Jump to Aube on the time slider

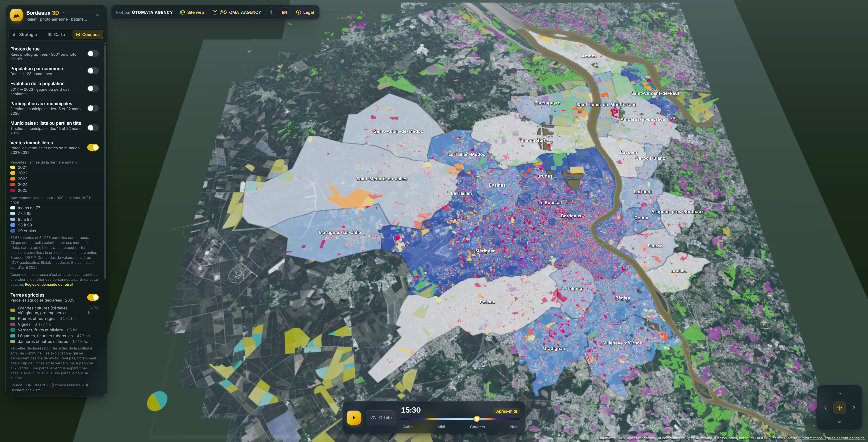click(408, 427)
